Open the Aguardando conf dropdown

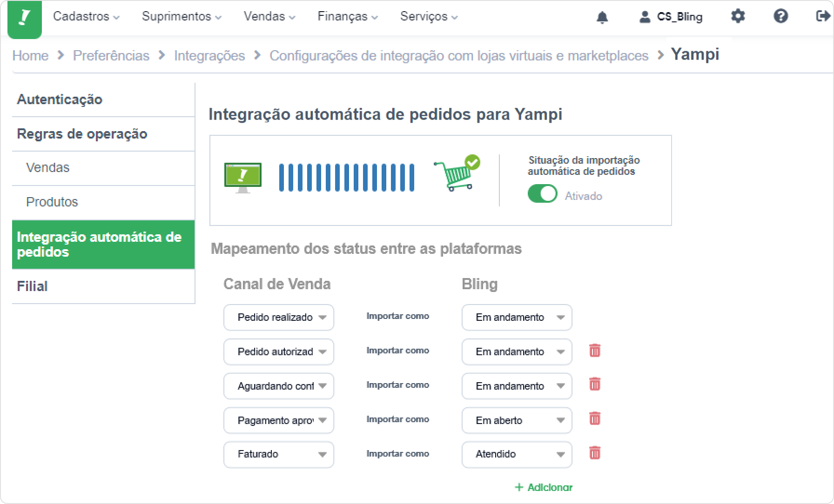pyautogui.click(x=279, y=386)
